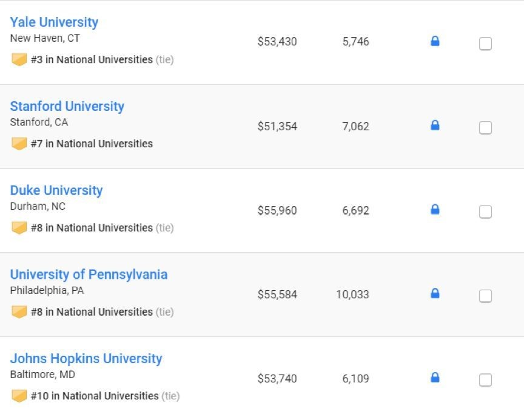Tick the checkbox for Duke University
The width and height of the screenshot is (524, 420).
(485, 212)
